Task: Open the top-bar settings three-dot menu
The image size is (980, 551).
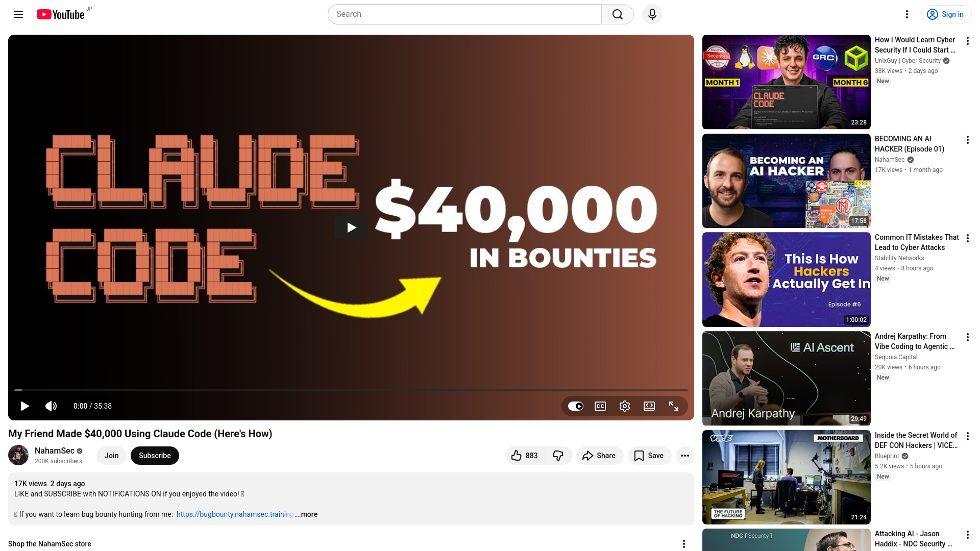Action: 907,14
